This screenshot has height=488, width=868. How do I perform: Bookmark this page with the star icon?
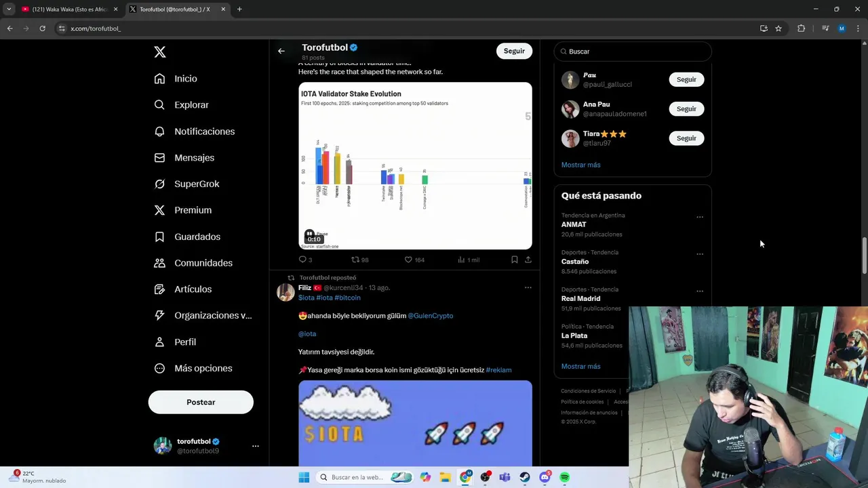click(x=778, y=28)
